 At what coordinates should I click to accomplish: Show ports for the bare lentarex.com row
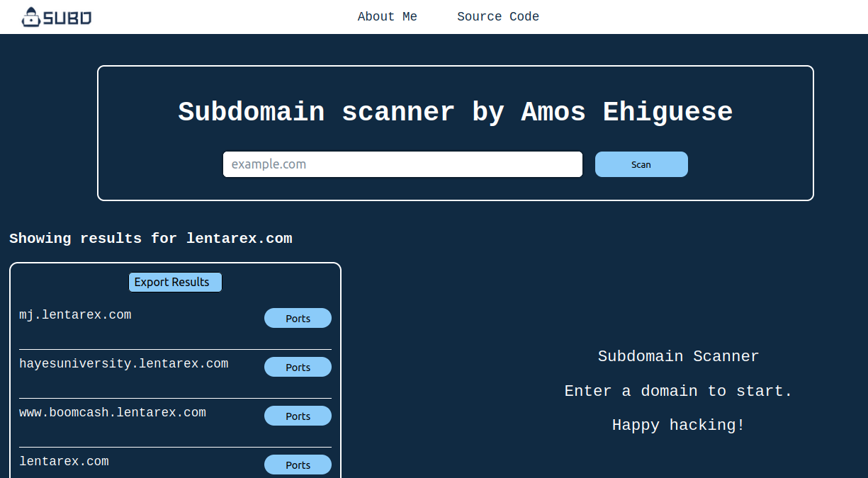coord(298,465)
